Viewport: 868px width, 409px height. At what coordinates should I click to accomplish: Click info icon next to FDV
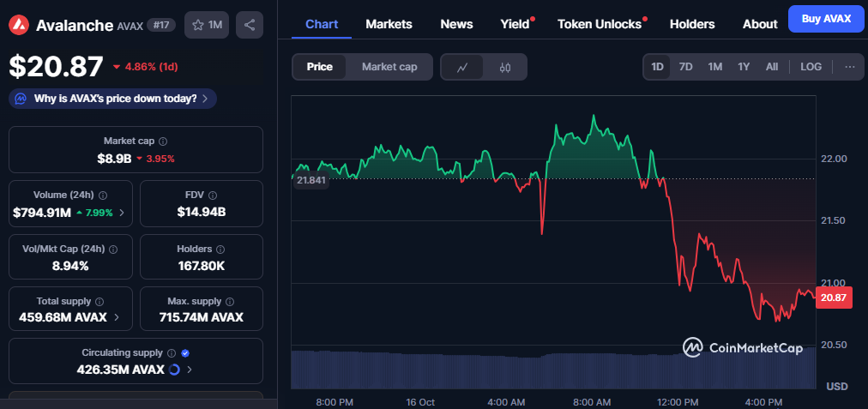tap(213, 195)
